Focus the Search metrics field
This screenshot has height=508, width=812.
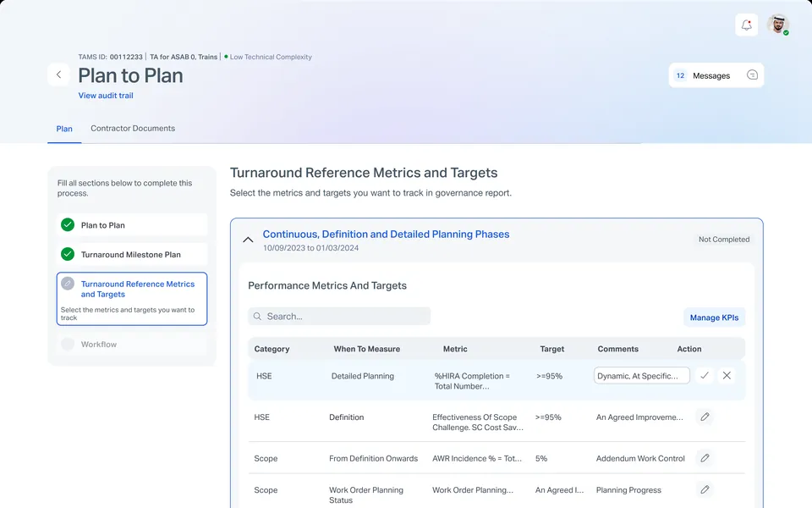339,316
